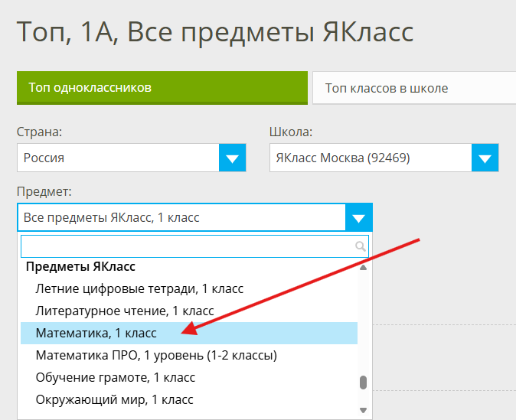Viewport: 516px width, 420px height.
Task: Open the Школа dropdown ЯКласс Москва (92469)
Action: click(x=384, y=158)
